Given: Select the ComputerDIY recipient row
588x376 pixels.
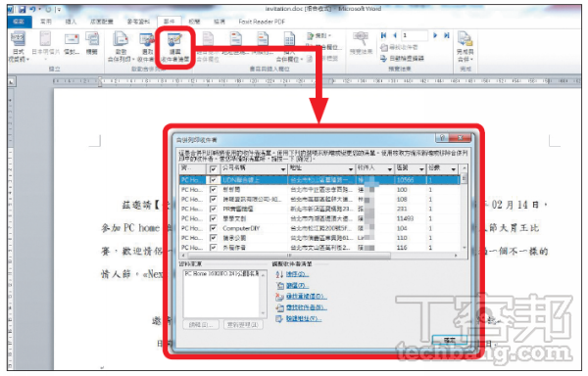Looking at the screenshot, I should point(319,228).
